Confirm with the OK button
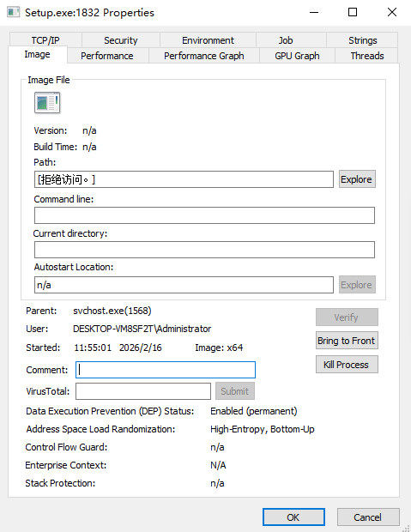The width and height of the screenshot is (411, 532). [293, 517]
